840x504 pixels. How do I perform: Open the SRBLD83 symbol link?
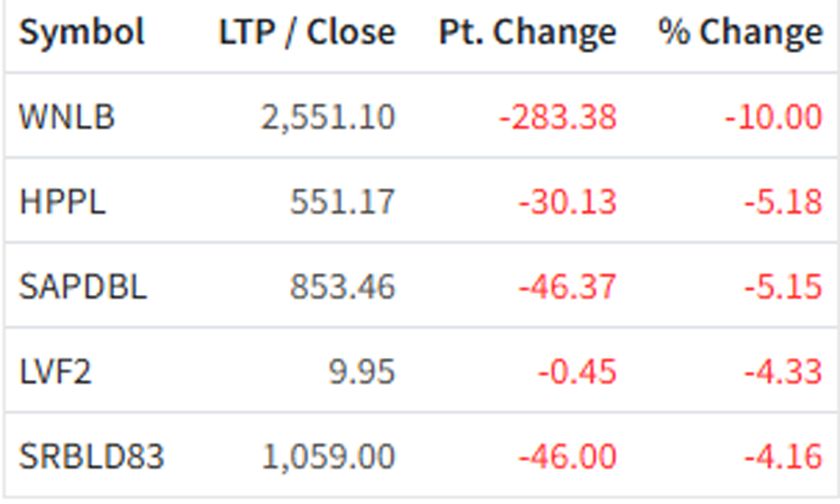(92, 457)
